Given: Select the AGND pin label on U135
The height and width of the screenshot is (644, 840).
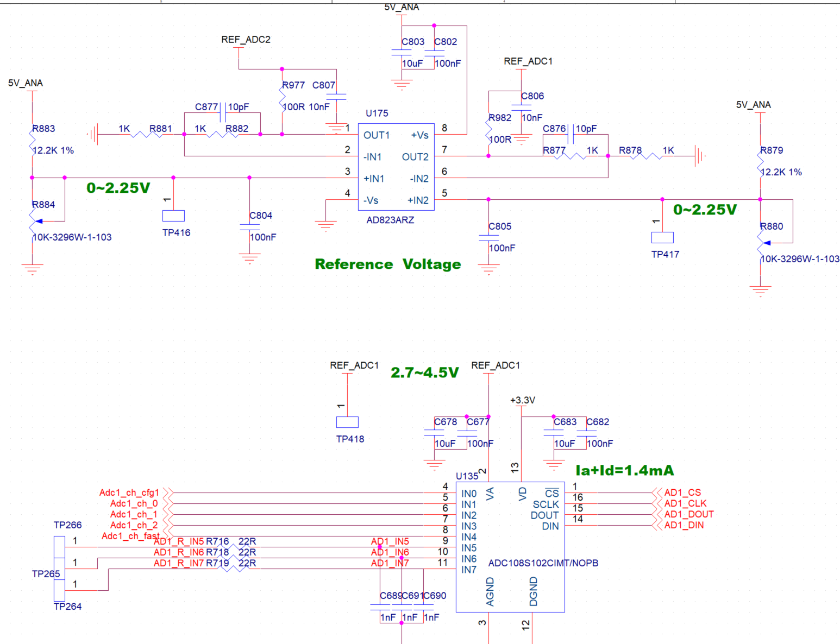Looking at the screenshot, I should coord(490,592).
